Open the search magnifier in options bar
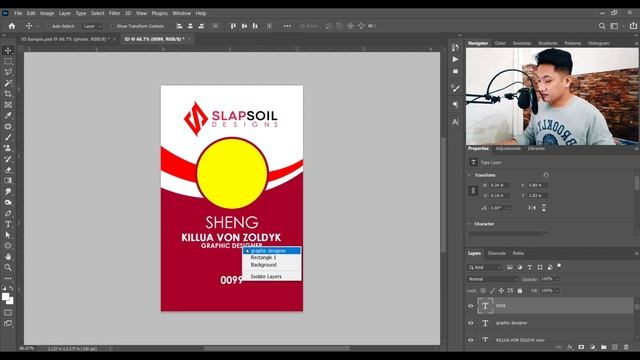Viewport: 640px width, 360px height. coord(602,26)
